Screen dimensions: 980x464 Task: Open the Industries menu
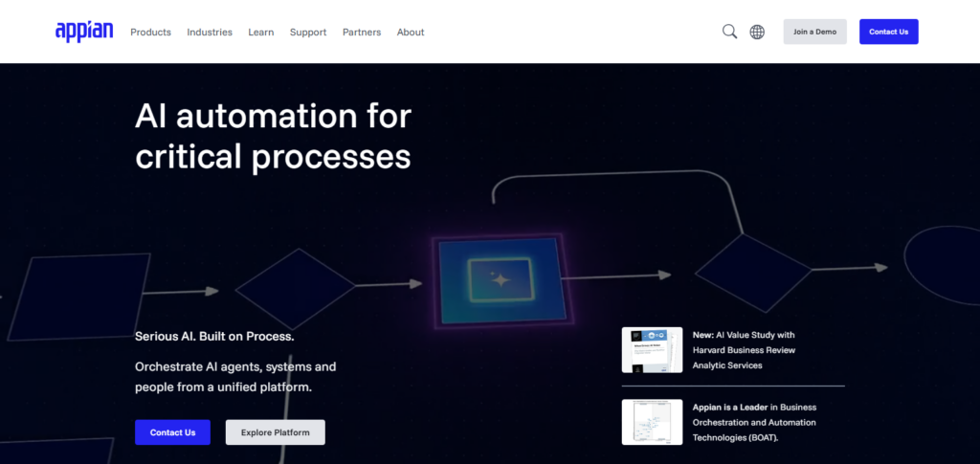point(210,32)
